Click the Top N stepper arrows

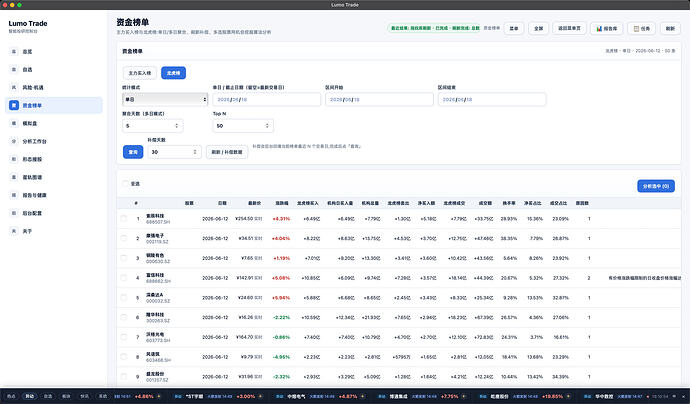click(x=267, y=126)
